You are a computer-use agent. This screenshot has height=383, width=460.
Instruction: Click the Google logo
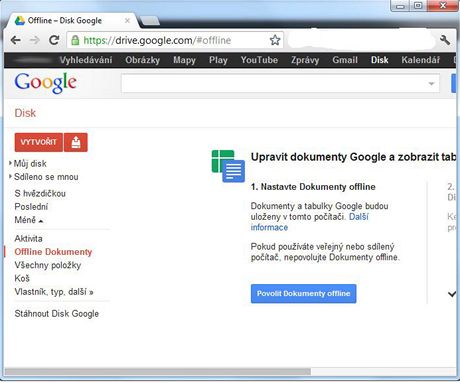point(46,83)
